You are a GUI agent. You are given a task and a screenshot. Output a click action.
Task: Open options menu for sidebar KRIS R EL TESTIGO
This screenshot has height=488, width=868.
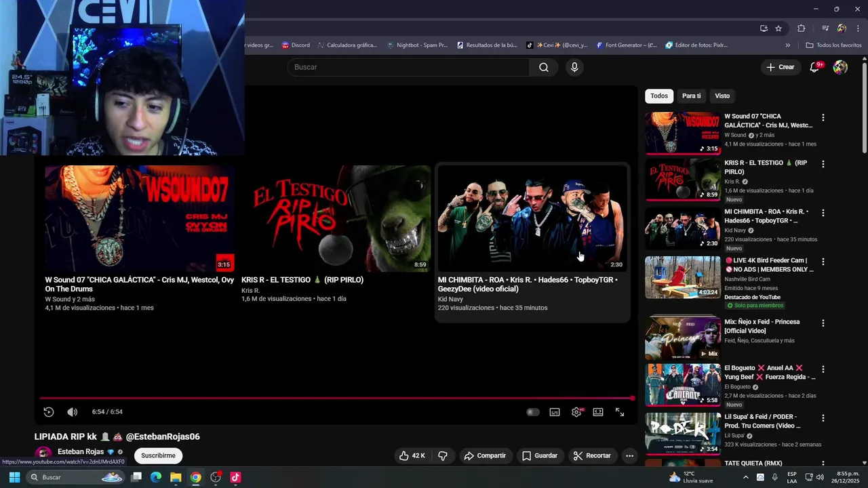tap(823, 164)
